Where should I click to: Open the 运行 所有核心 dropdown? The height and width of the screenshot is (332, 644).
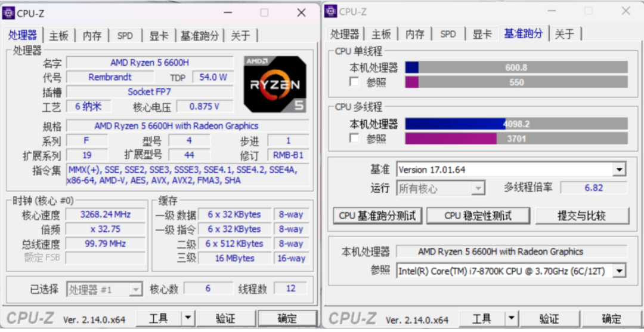(478, 189)
